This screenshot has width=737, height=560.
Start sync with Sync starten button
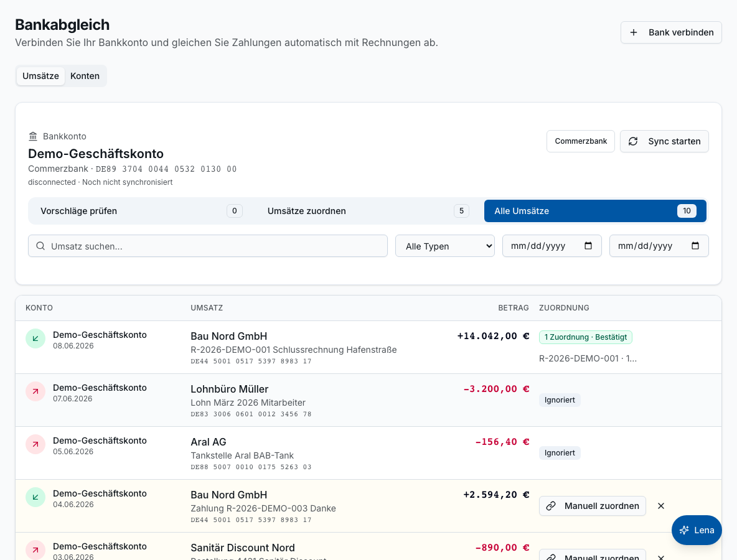pyautogui.click(x=664, y=141)
